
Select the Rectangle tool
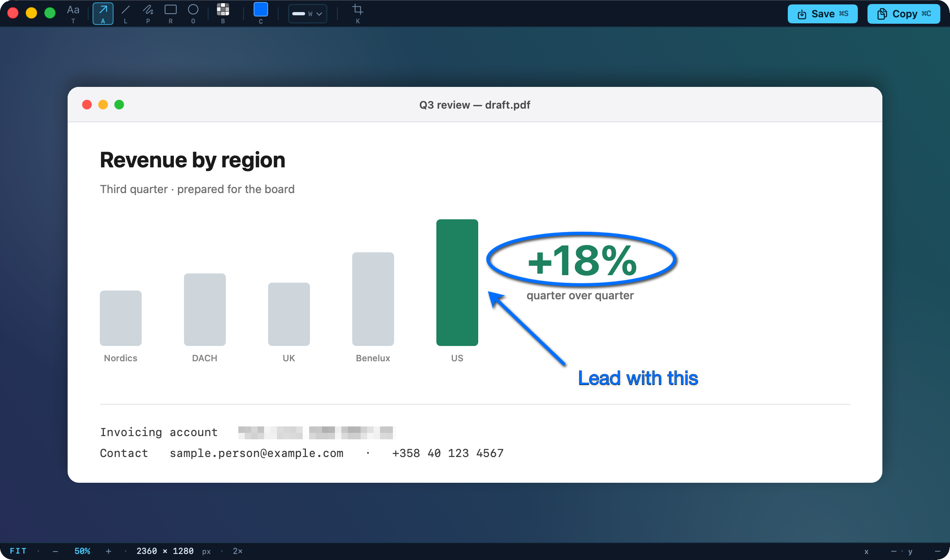[171, 14]
